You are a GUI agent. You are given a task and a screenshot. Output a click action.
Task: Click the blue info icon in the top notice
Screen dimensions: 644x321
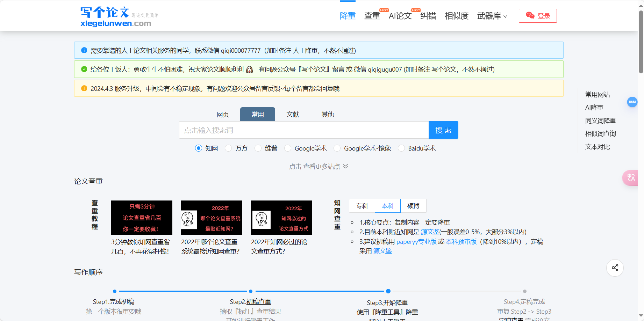tap(84, 50)
